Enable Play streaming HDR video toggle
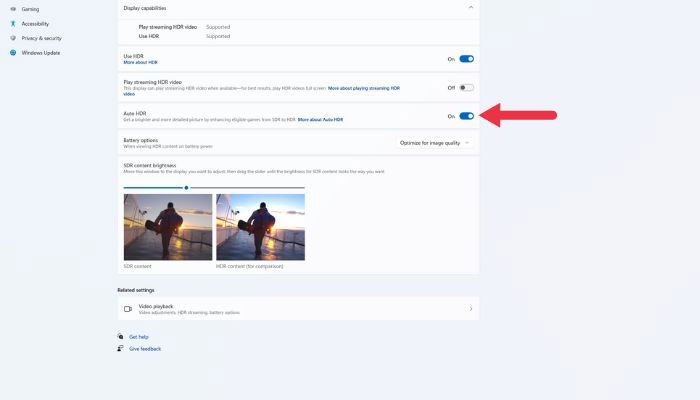 (x=467, y=88)
